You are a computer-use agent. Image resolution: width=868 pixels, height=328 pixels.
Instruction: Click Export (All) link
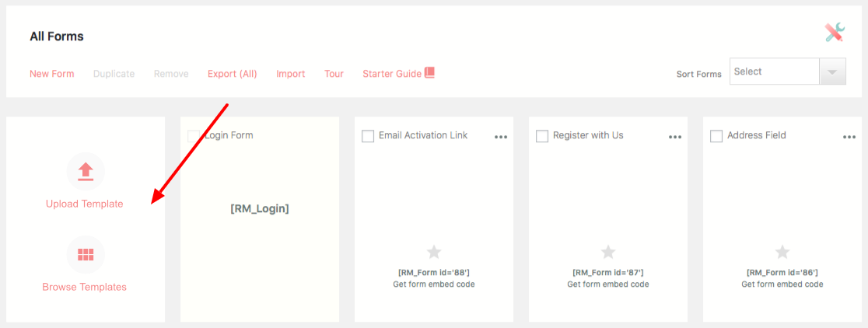[232, 74]
